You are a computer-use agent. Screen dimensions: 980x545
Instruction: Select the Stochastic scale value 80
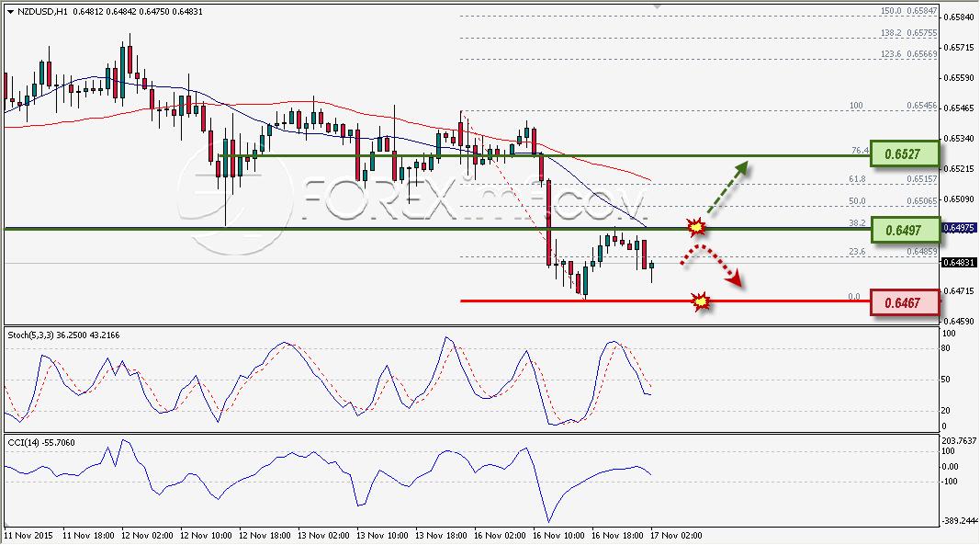pyautogui.click(x=946, y=348)
